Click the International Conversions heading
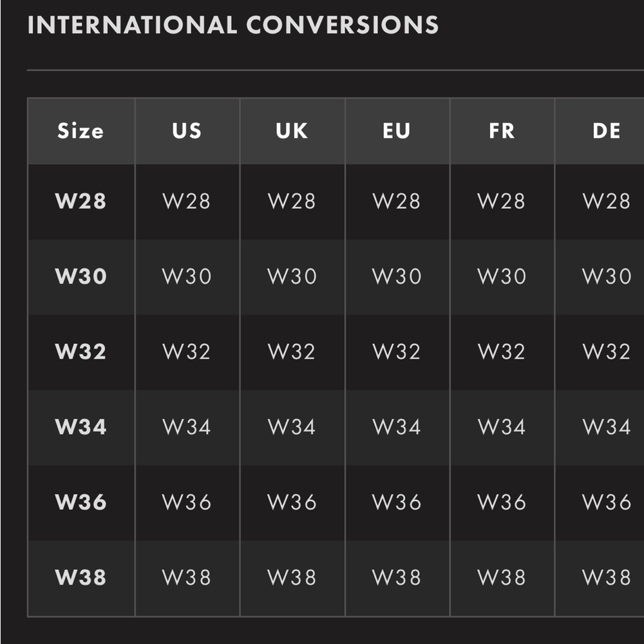Image resolution: width=644 pixels, height=644 pixels. [233, 24]
